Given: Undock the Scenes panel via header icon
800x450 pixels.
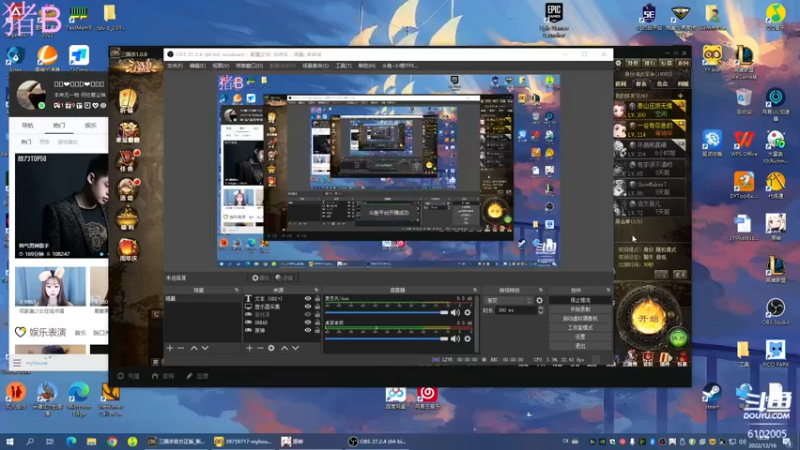Looking at the screenshot, I should pyautogui.click(x=236, y=290).
